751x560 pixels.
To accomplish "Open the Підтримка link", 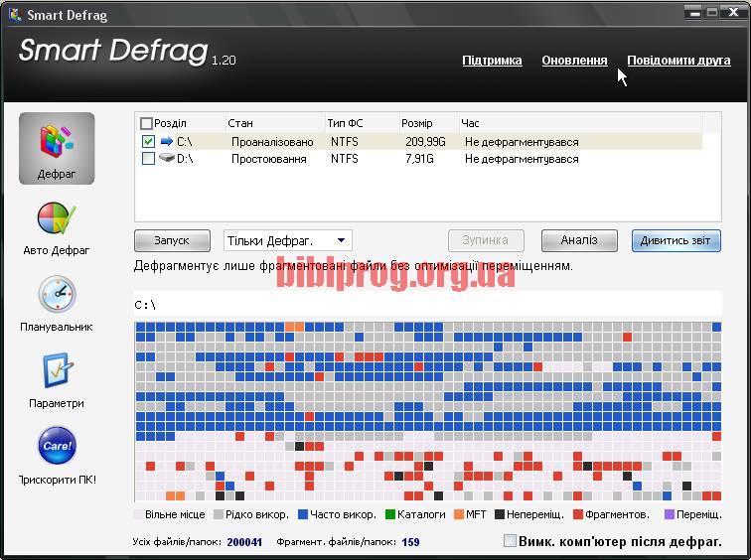I will click(x=492, y=61).
